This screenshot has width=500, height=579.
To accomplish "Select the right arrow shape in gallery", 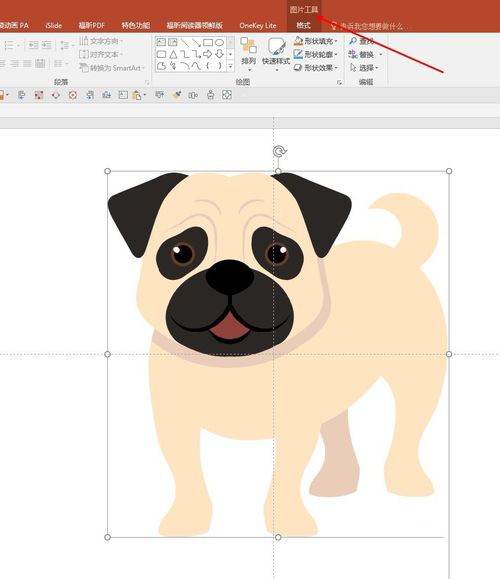I will [x=208, y=54].
